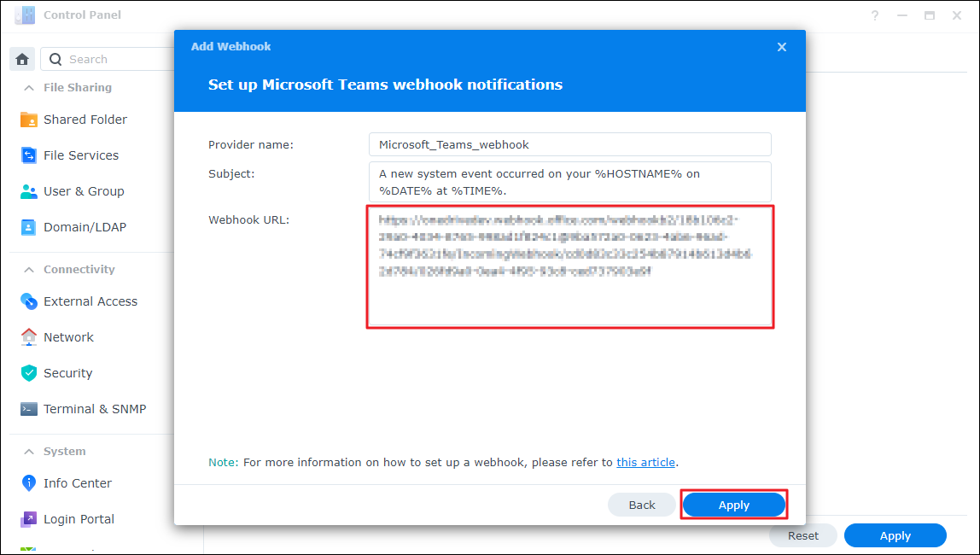Open the Domain/LDAP icon
The image size is (980, 555).
coord(29,227)
